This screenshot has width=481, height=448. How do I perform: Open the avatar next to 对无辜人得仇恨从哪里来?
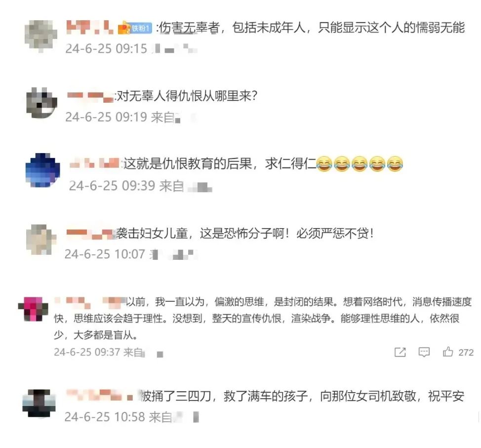click(41, 103)
